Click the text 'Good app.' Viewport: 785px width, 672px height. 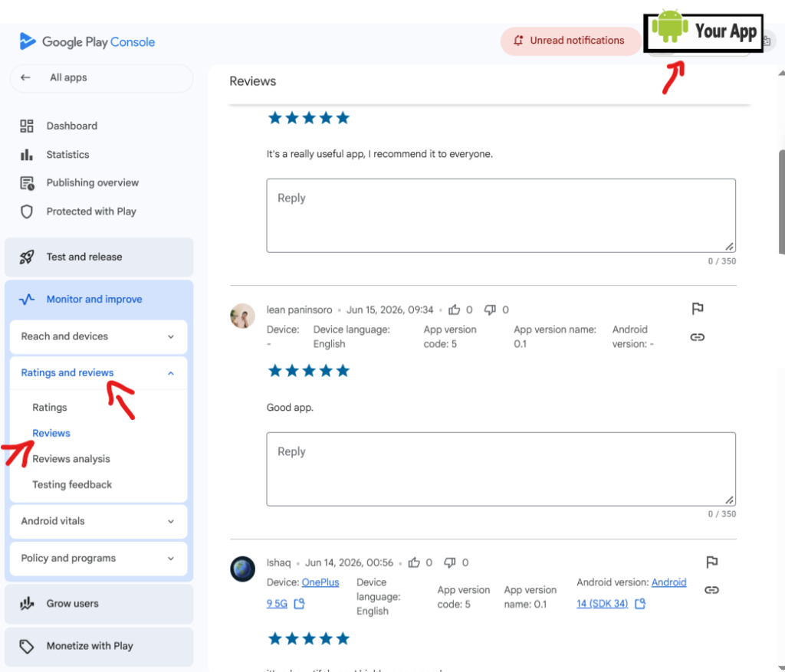[x=290, y=408]
